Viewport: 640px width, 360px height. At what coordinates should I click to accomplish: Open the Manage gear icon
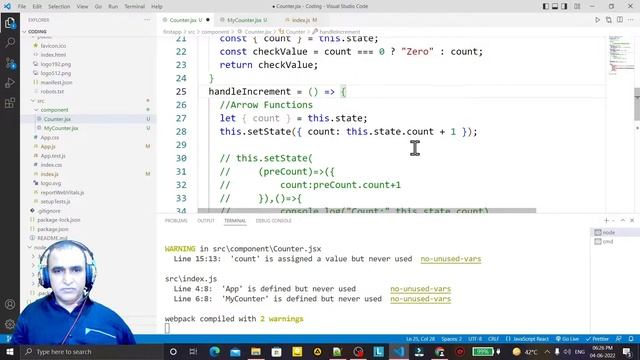tap(10, 324)
